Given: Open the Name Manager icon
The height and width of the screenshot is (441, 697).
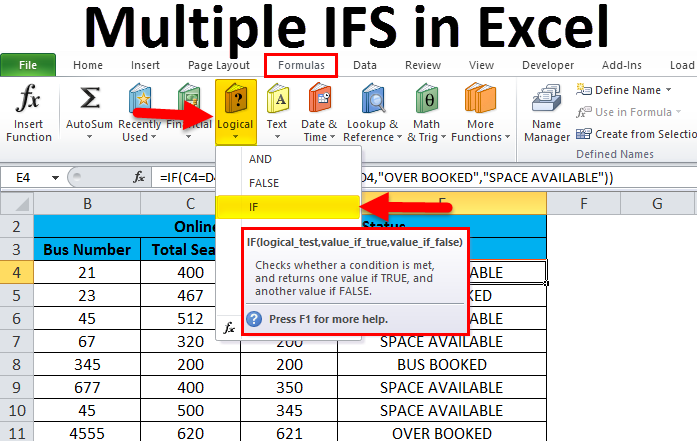Looking at the screenshot, I should click(546, 98).
